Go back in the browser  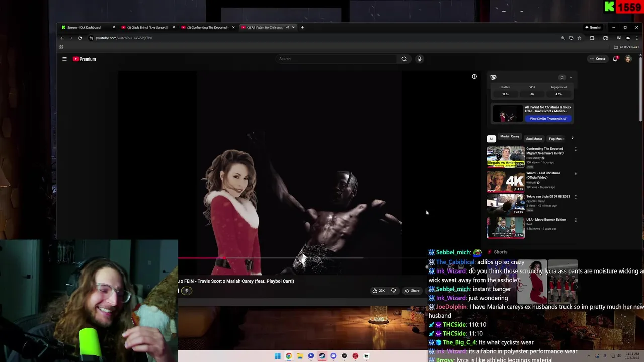(62, 38)
